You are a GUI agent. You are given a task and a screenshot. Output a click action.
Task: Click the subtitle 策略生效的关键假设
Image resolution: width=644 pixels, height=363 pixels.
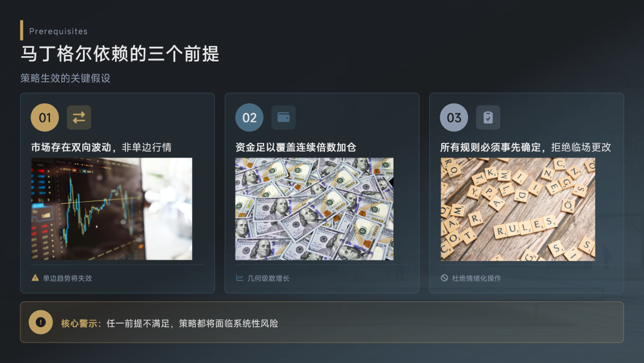(x=66, y=78)
